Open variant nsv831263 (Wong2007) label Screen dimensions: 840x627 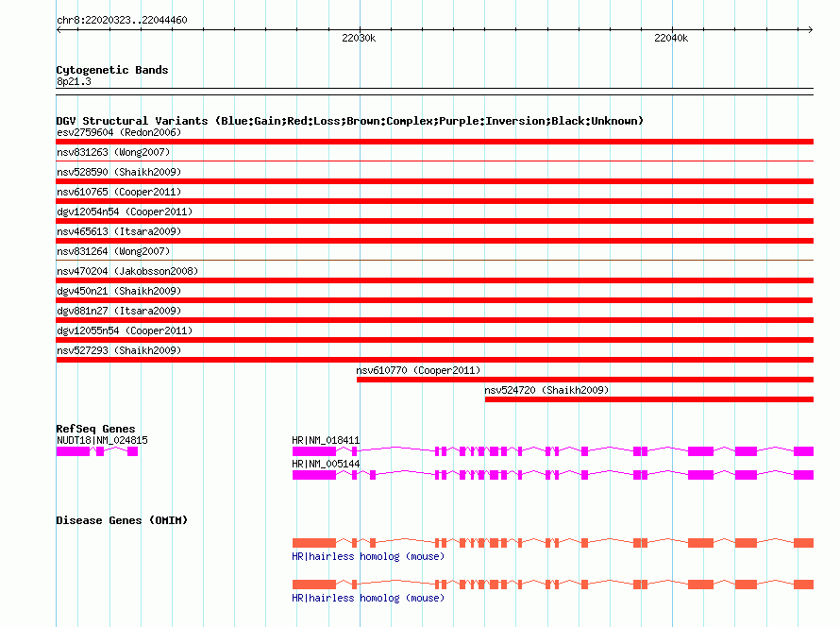click(113, 152)
